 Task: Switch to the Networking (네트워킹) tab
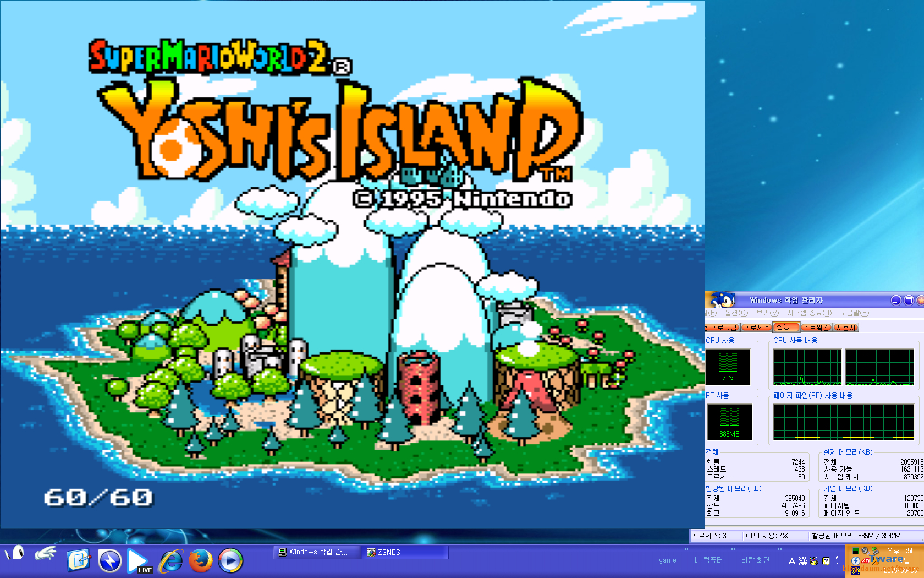[816, 328]
